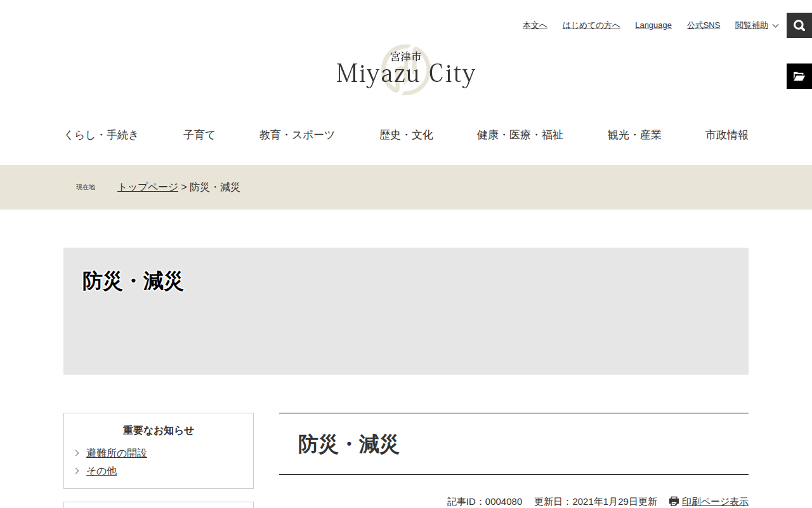Jump to main content via 本文へ
The height and width of the screenshot is (508, 812).
pos(535,25)
